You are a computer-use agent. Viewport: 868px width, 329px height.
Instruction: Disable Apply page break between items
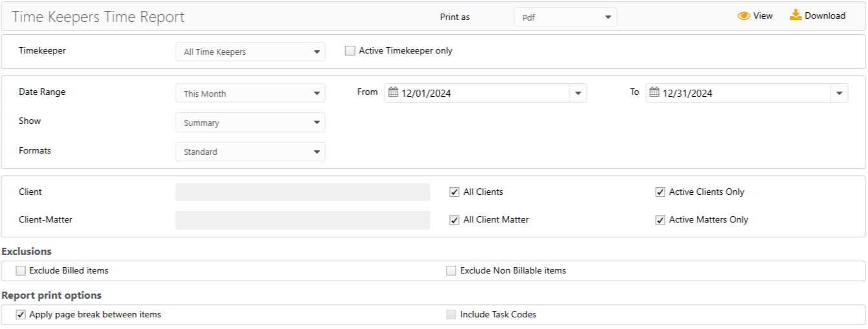21,315
